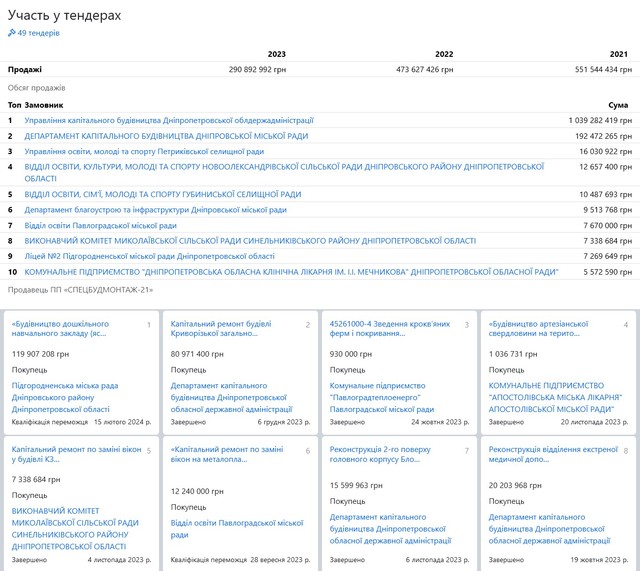Open buyer ВИКОНАВЧИЙ КОМІТЕТ МИКОЛАЇВСЬКОЇ СІЛЬСЬКОЇ РАДИ in card 5
Viewport: 640px width, 571px height.
click(76, 529)
